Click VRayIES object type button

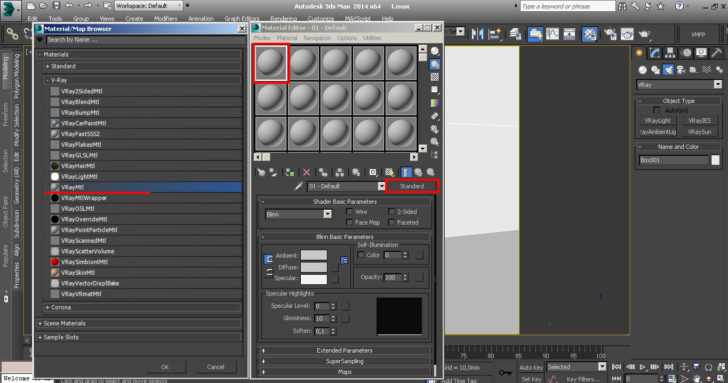700,121
